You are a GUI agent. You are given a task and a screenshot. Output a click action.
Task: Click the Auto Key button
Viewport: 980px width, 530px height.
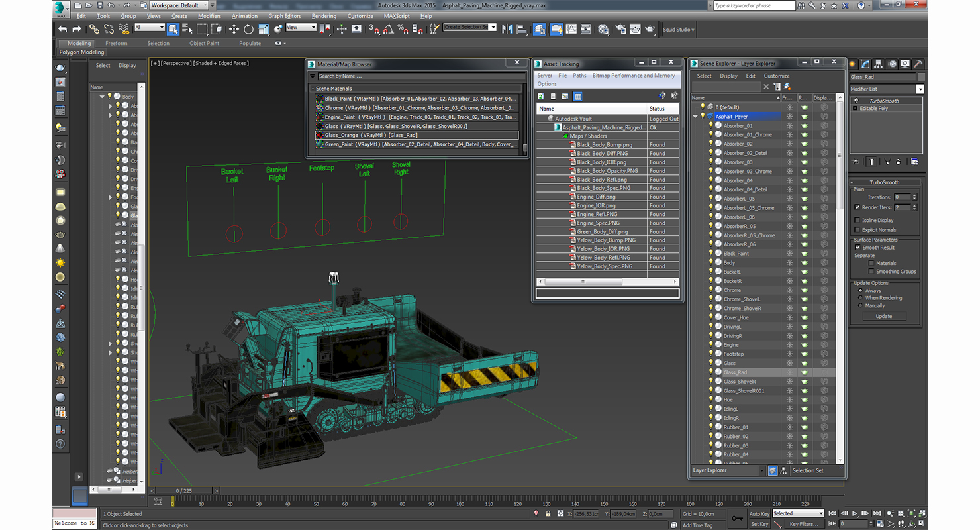(x=759, y=513)
